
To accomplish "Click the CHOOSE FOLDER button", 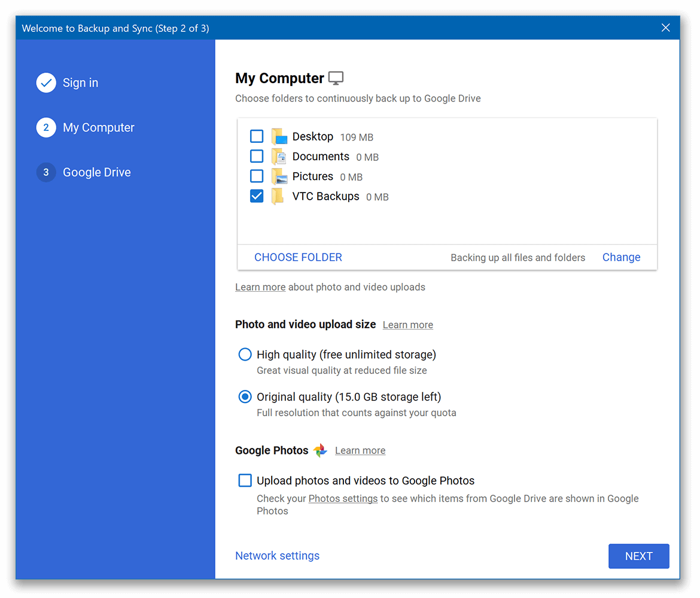I will 298,257.
